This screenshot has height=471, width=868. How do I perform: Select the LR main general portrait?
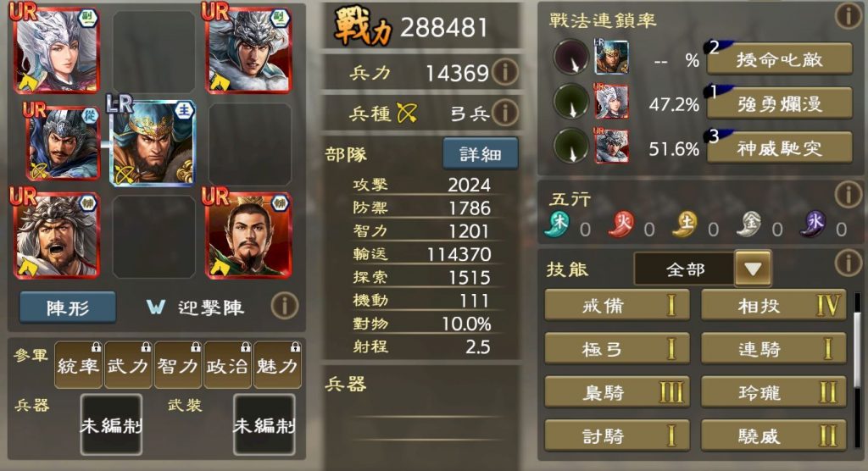[153, 142]
